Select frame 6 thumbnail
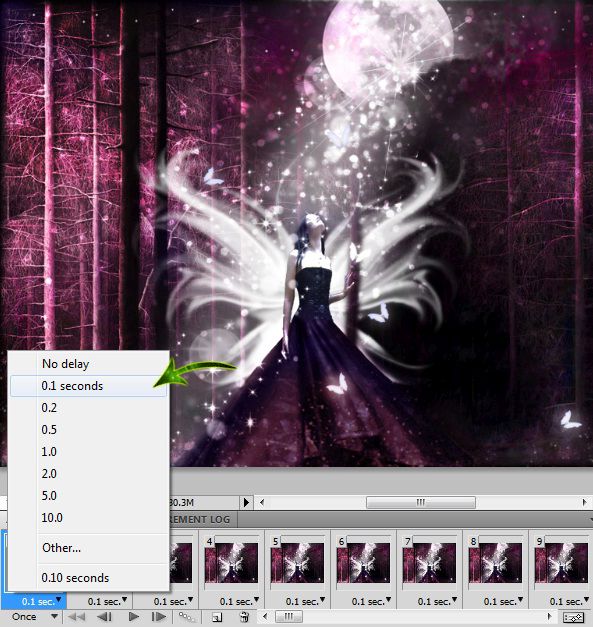Image resolution: width=593 pixels, height=627 pixels. pos(364,562)
